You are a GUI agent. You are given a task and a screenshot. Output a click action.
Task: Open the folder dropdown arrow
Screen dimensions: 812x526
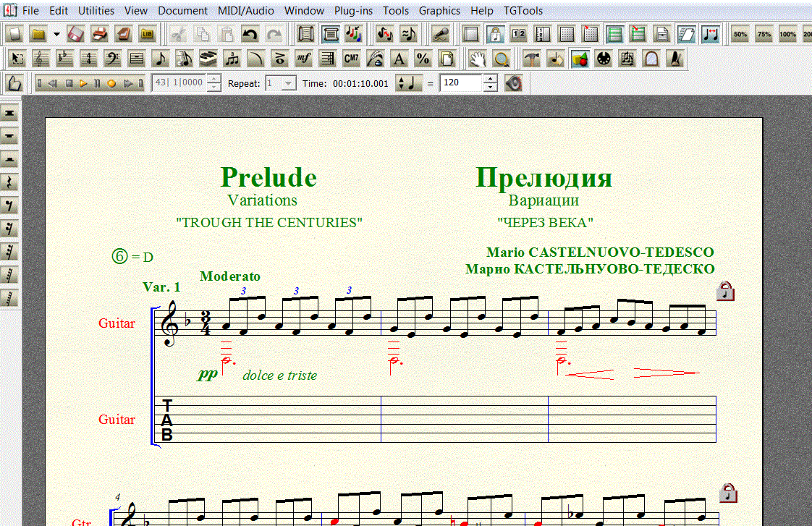click(x=56, y=34)
